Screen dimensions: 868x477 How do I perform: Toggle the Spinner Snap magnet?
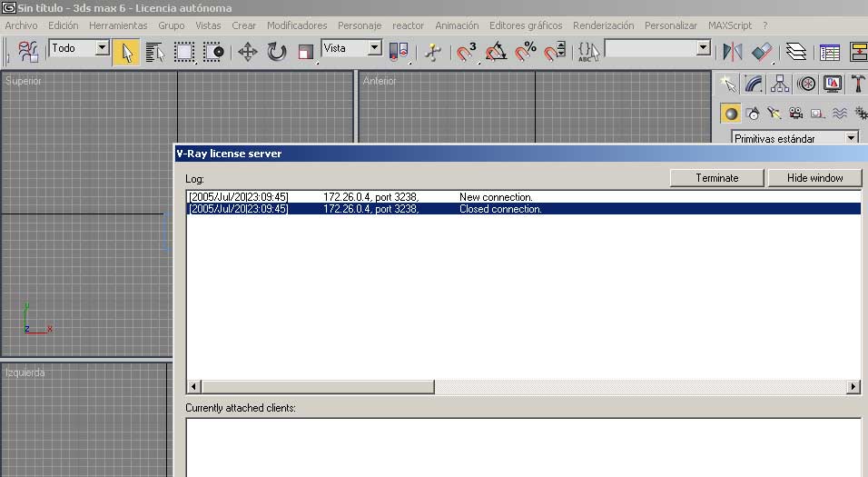pos(555,53)
